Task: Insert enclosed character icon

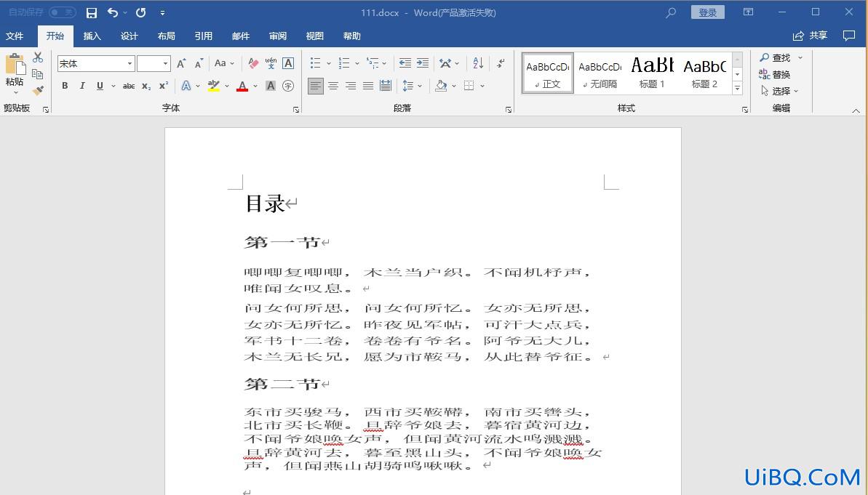Action: pos(288,86)
